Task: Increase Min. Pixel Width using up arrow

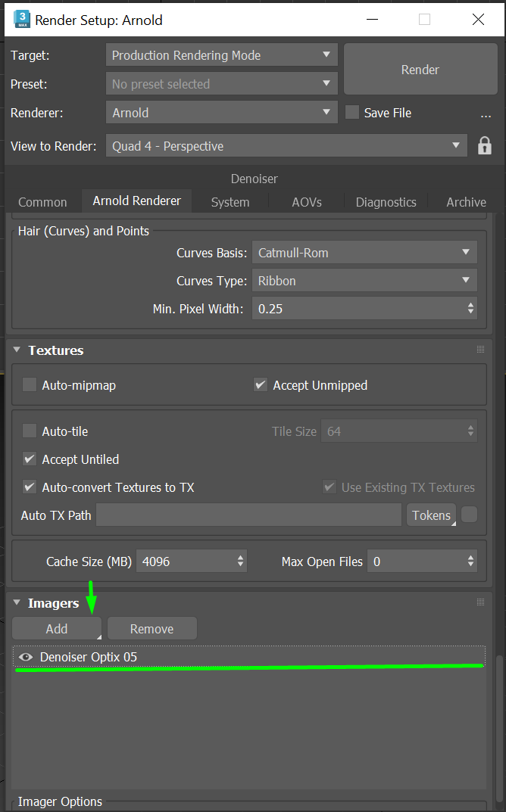Action: [470, 303]
